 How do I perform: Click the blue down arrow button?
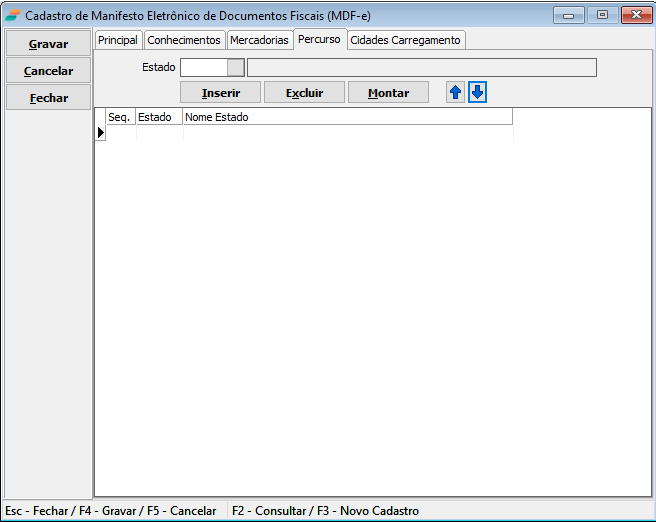[x=478, y=92]
